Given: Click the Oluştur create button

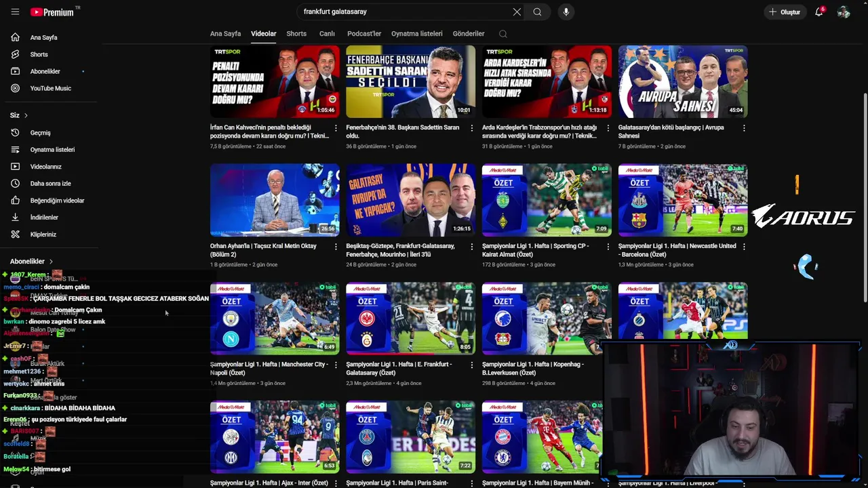Looking at the screenshot, I should (784, 12).
